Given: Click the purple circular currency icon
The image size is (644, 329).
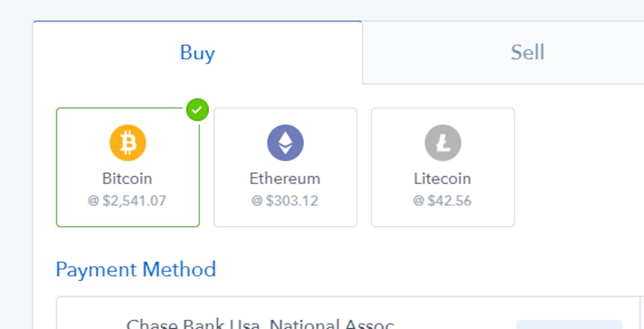Looking at the screenshot, I should click(x=285, y=142).
